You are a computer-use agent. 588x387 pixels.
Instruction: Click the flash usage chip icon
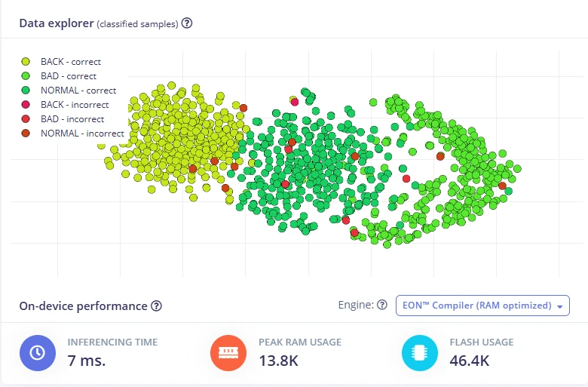click(420, 353)
